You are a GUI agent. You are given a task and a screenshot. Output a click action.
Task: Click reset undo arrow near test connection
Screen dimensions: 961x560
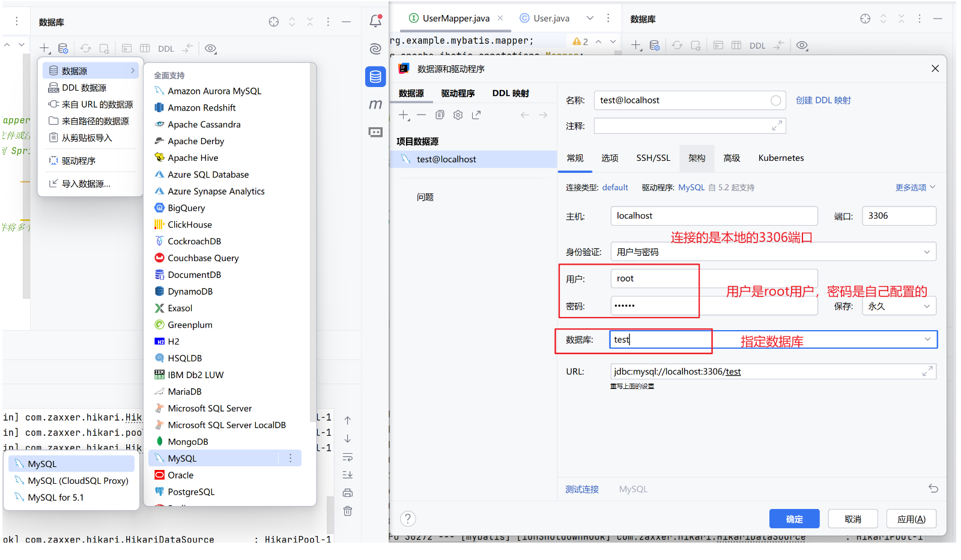[x=933, y=489]
